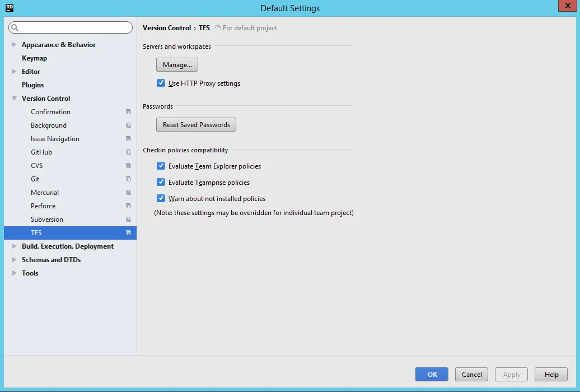Click the project-level icon beside Git
The height and width of the screenshot is (392, 580).
point(128,179)
